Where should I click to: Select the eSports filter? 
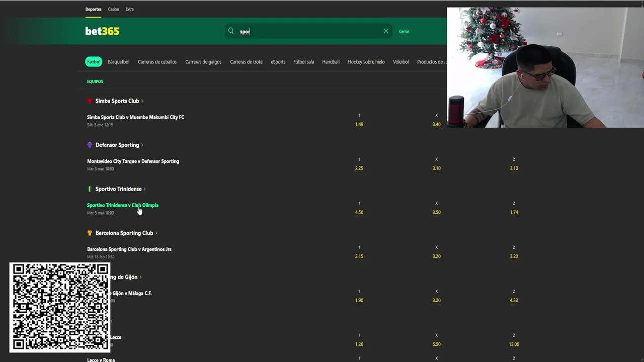coord(278,62)
